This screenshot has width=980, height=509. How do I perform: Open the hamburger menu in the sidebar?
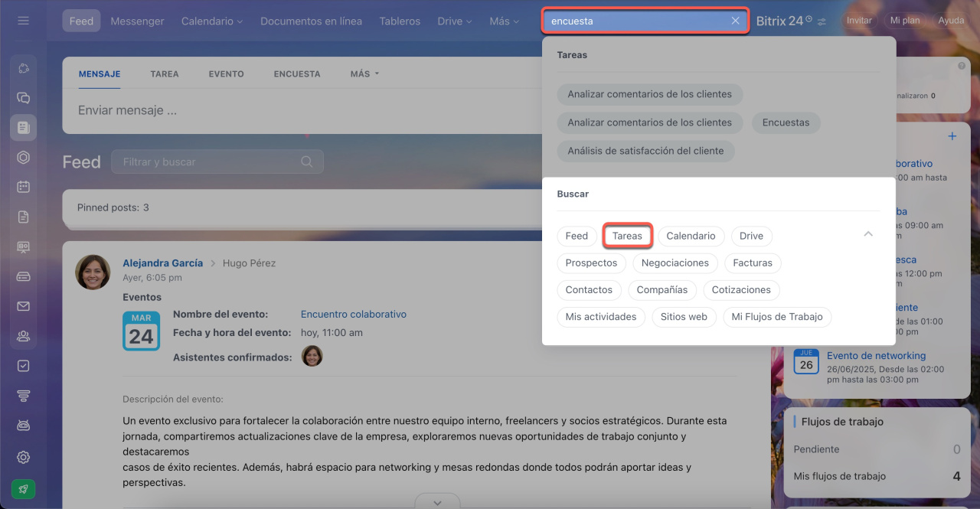point(23,21)
